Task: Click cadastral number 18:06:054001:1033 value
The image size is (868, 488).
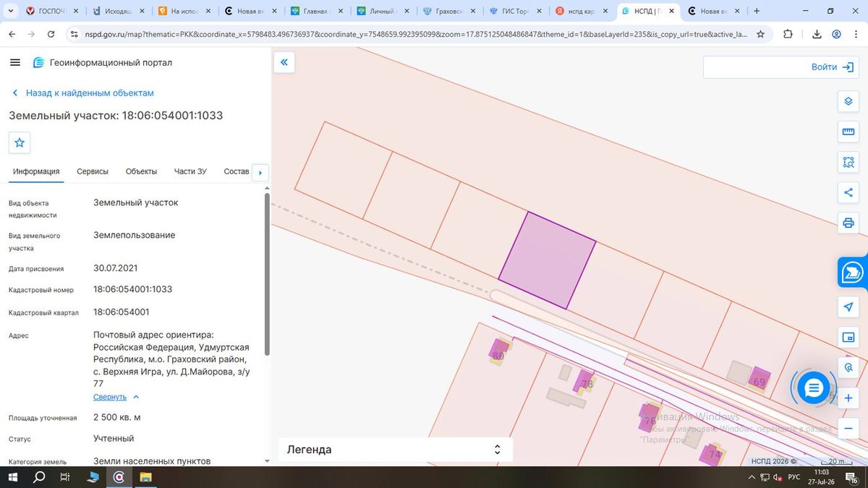Action: click(133, 289)
